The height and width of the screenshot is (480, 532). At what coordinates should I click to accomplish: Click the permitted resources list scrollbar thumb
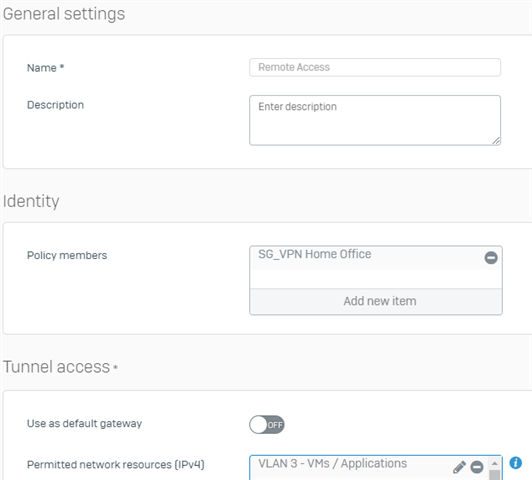(495, 475)
